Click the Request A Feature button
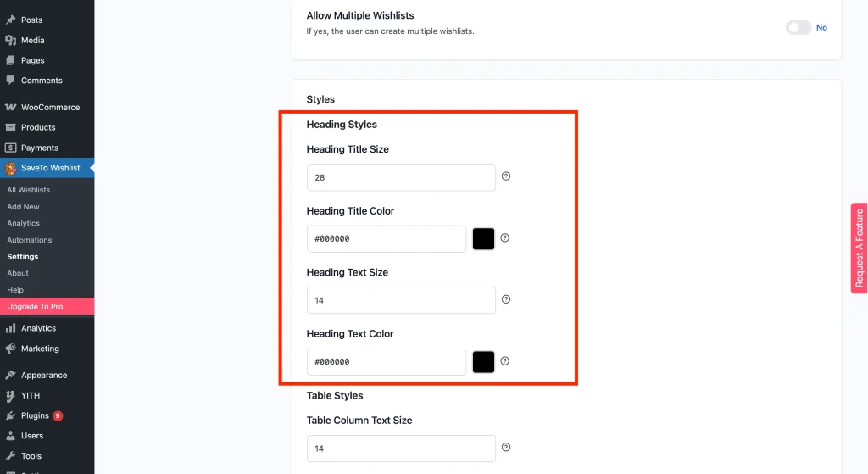868x474 pixels. (x=859, y=248)
